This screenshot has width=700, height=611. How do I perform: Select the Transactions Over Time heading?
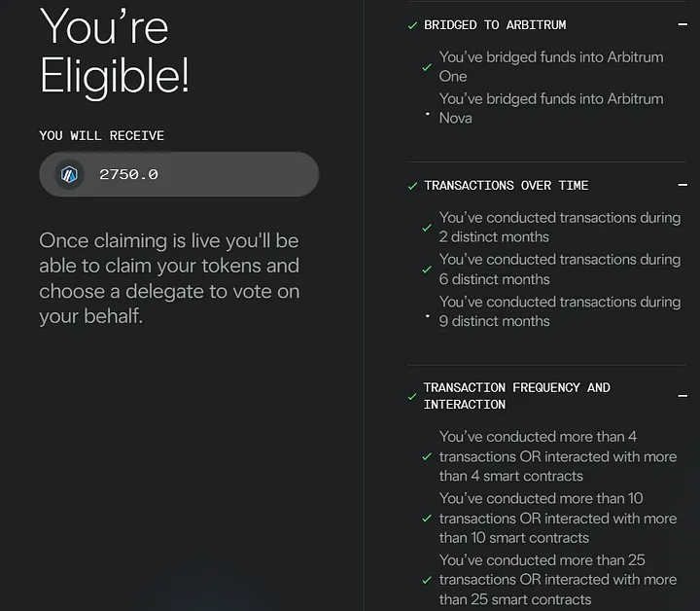(507, 186)
